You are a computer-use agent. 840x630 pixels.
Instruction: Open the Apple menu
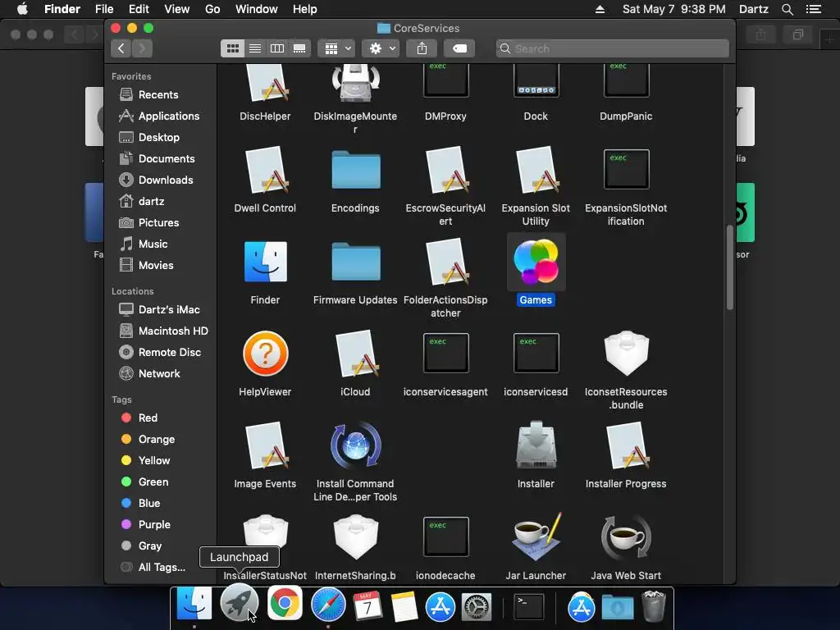tap(22, 9)
